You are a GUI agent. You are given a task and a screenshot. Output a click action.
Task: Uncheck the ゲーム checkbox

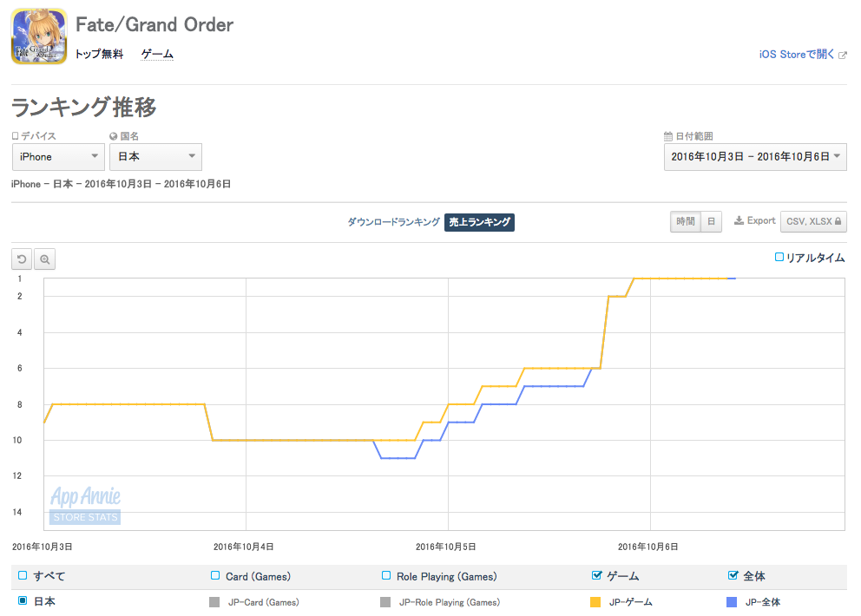tap(596, 575)
